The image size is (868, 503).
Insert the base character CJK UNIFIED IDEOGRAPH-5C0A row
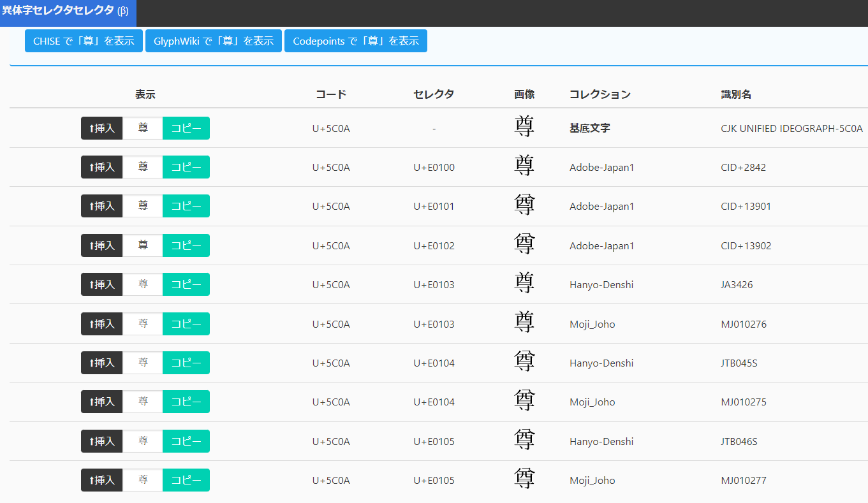click(x=102, y=128)
